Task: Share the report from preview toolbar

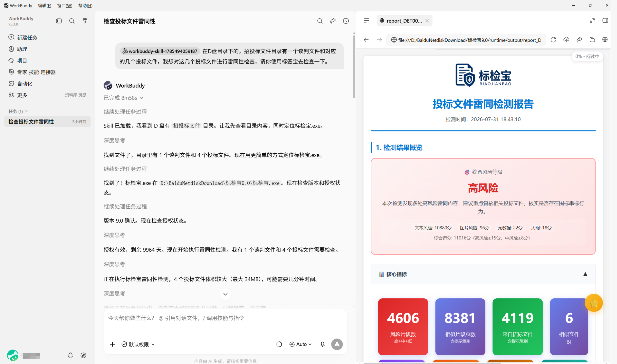Action: click(579, 40)
